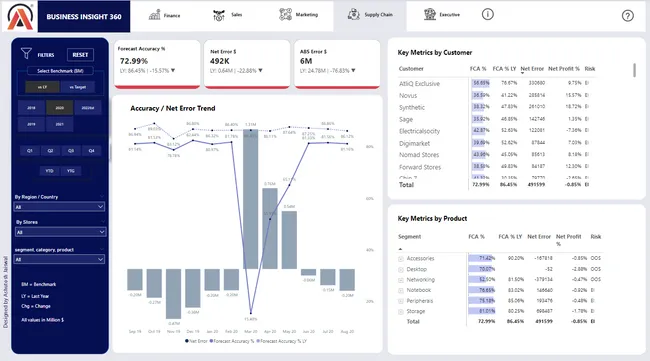Open the By Region / Country dropdown
The width and height of the screenshot is (650, 361).
[x=59, y=206]
